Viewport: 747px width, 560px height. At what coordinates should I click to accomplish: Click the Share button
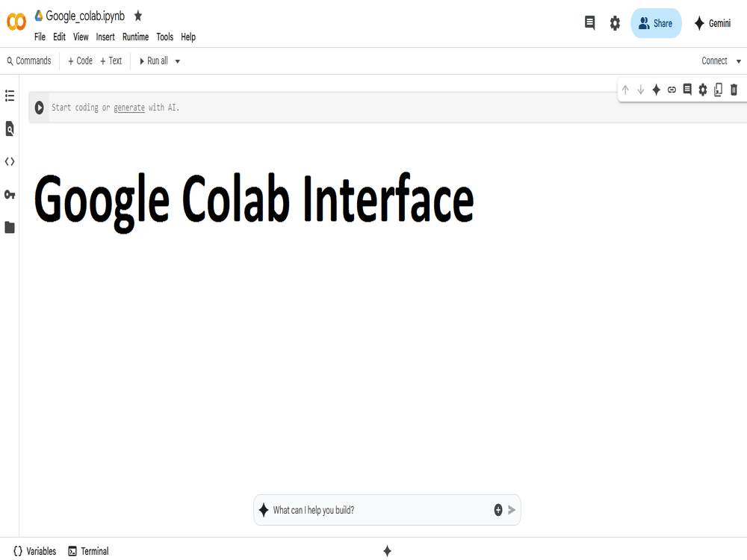[x=656, y=23]
